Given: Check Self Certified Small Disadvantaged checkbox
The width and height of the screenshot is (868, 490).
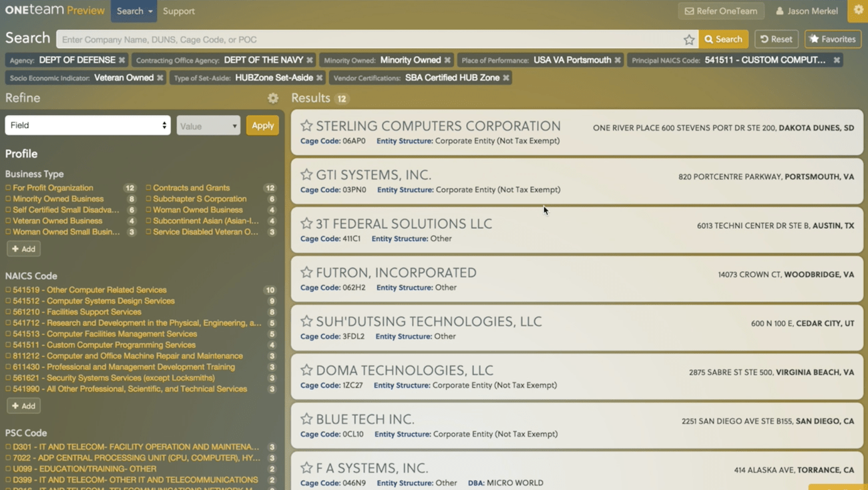Looking at the screenshot, I should pos(8,210).
